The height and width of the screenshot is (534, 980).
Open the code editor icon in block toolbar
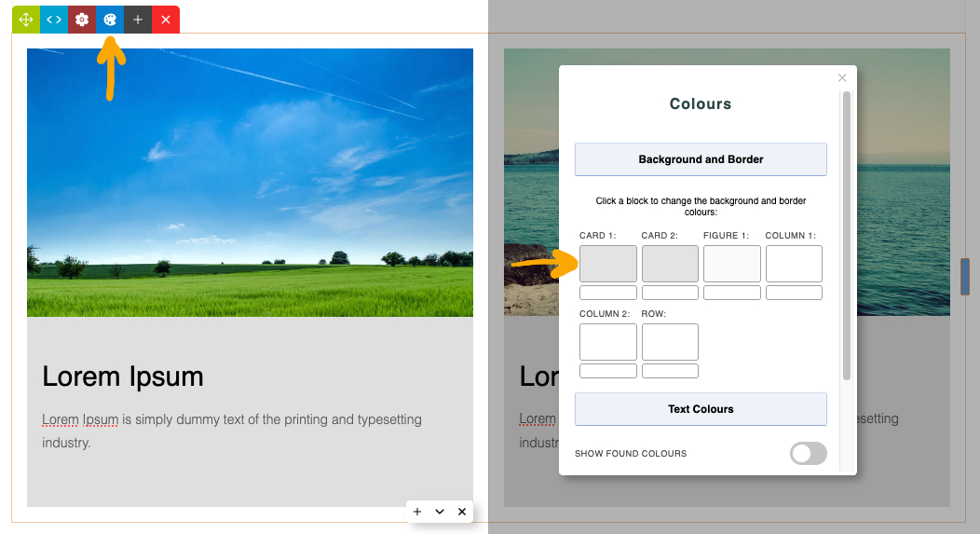click(54, 20)
